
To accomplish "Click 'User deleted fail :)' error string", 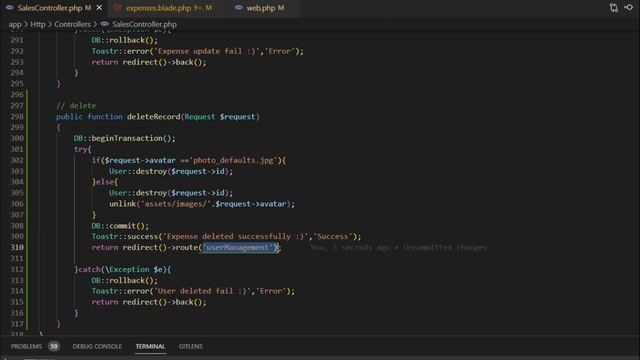I will coord(201,291).
